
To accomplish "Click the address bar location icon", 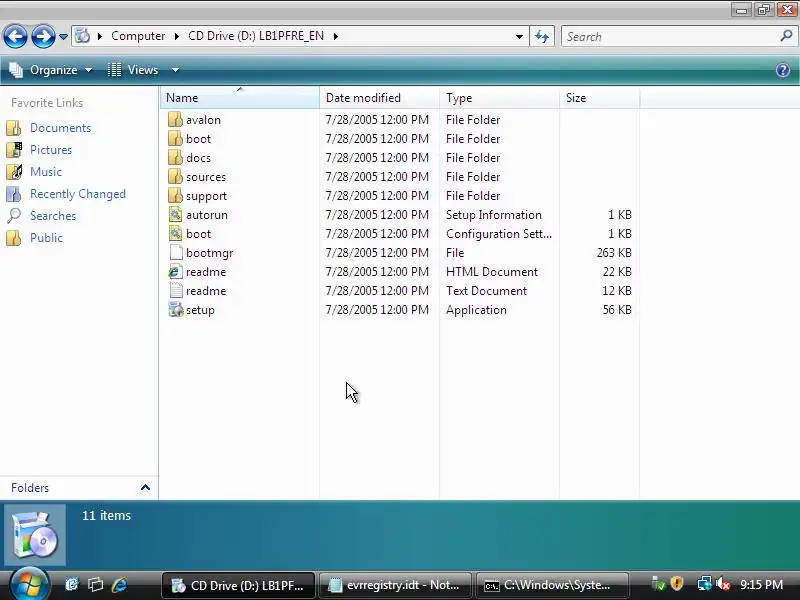I will point(83,36).
